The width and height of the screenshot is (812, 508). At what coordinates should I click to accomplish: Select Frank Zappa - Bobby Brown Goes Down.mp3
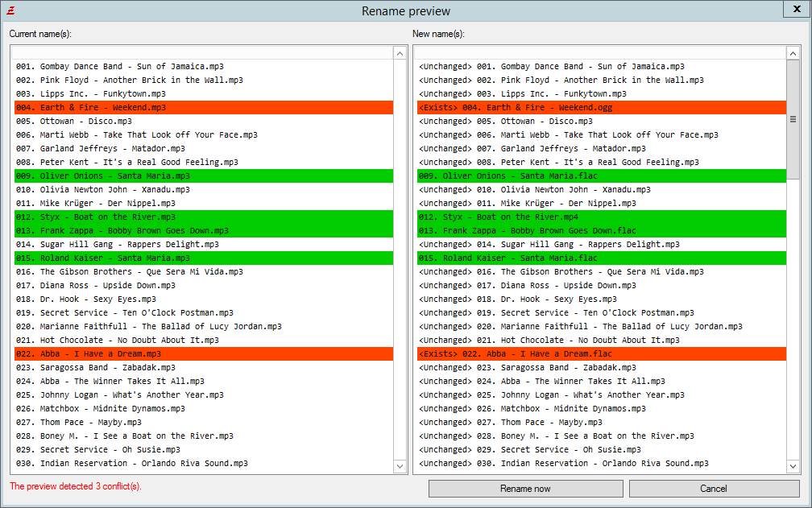coord(122,230)
